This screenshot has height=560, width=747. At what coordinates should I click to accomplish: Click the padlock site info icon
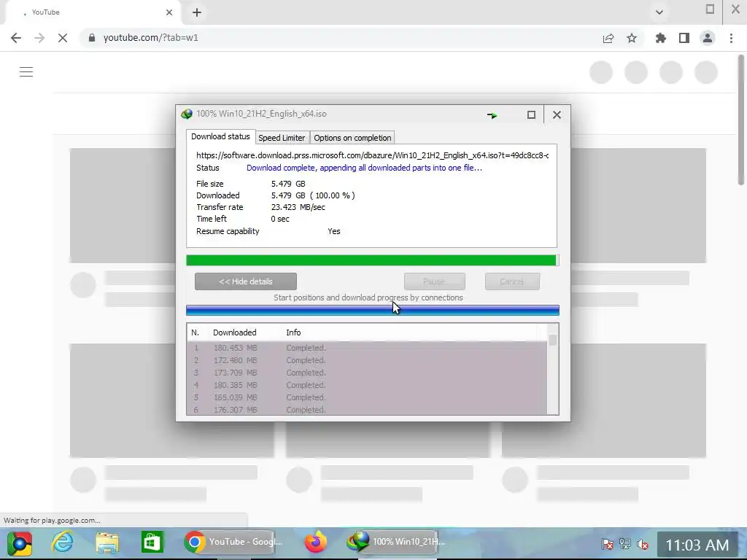pyautogui.click(x=91, y=38)
